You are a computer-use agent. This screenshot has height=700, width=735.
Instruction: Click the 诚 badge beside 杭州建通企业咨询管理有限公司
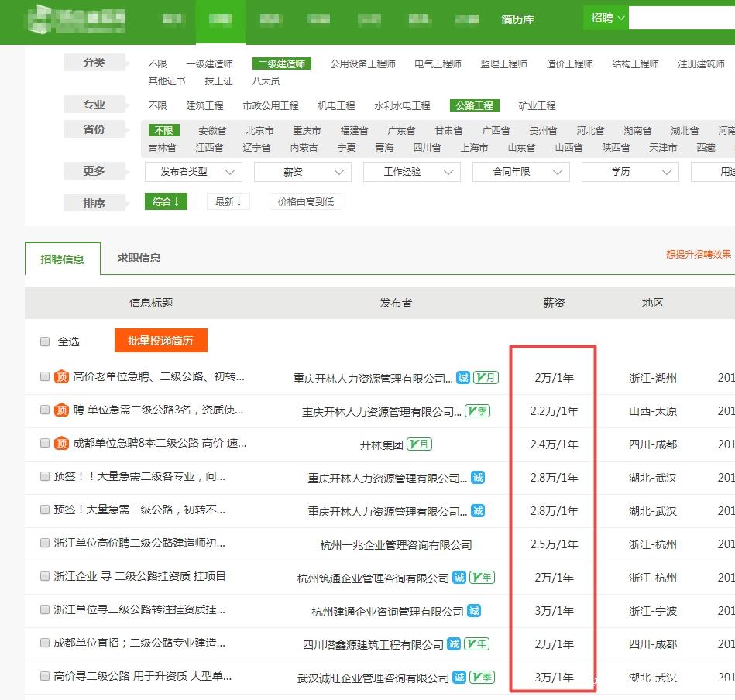click(x=474, y=611)
